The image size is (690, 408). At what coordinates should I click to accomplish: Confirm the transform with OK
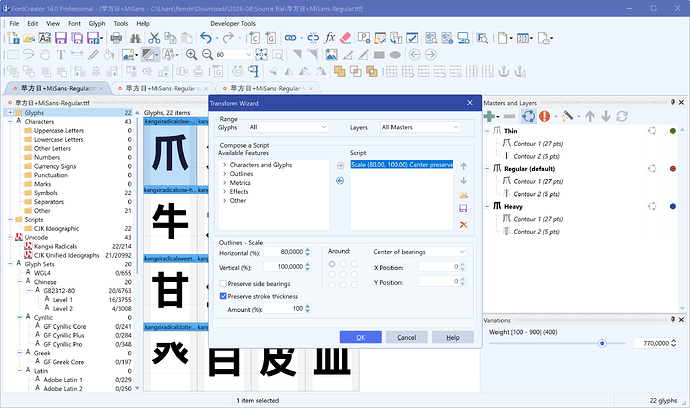tap(360, 337)
